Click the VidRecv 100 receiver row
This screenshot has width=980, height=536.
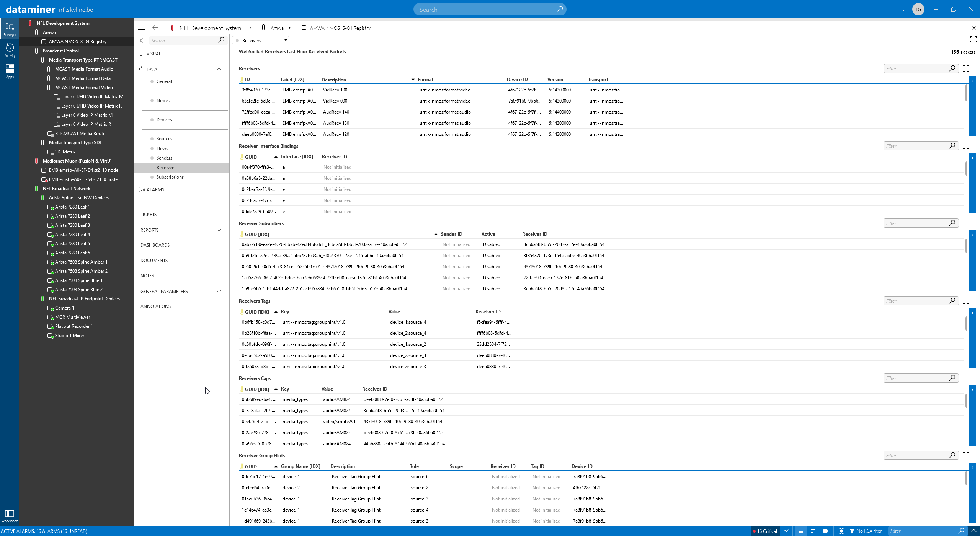(601, 90)
